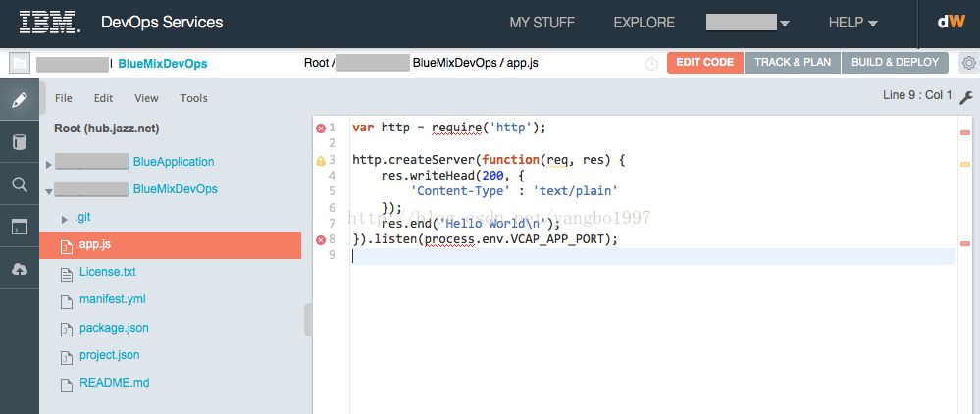Open the search magnifier sidebar icon
The image size is (980, 414).
(20, 183)
